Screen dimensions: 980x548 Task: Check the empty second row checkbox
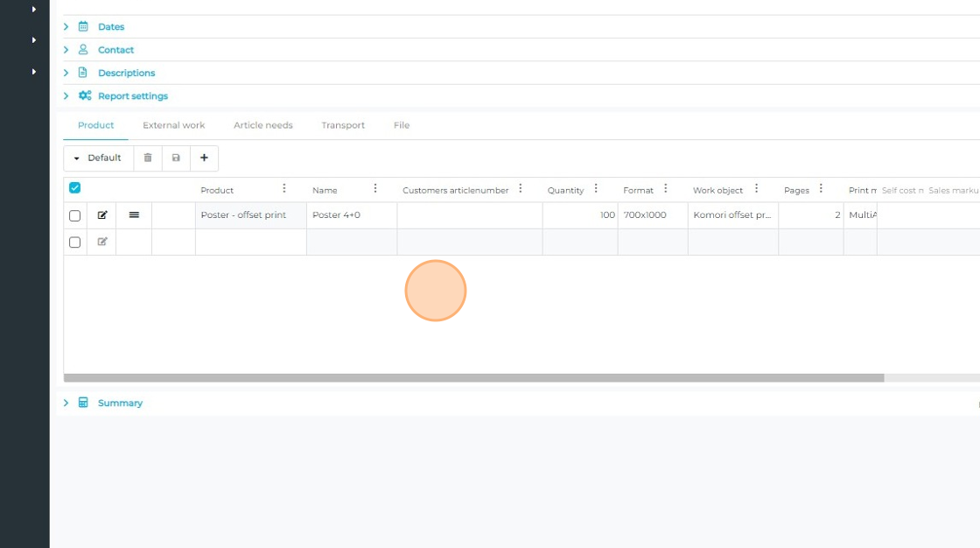click(x=75, y=242)
